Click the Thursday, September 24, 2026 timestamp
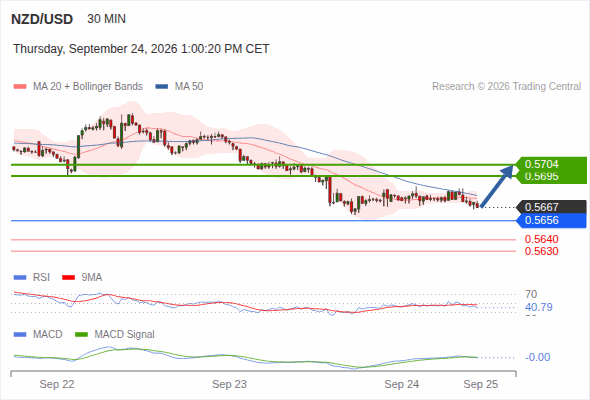This screenshot has width=590, height=400. coord(141,49)
